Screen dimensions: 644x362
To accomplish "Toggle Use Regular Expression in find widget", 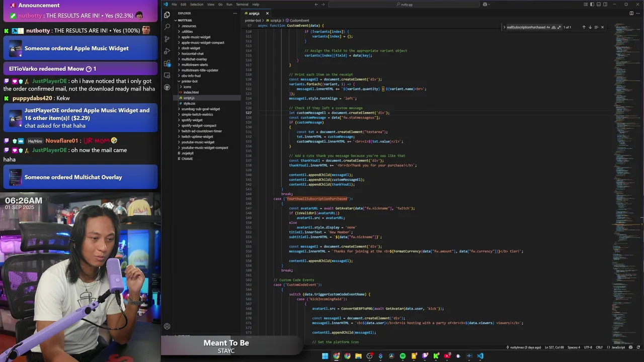I will [559, 27].
